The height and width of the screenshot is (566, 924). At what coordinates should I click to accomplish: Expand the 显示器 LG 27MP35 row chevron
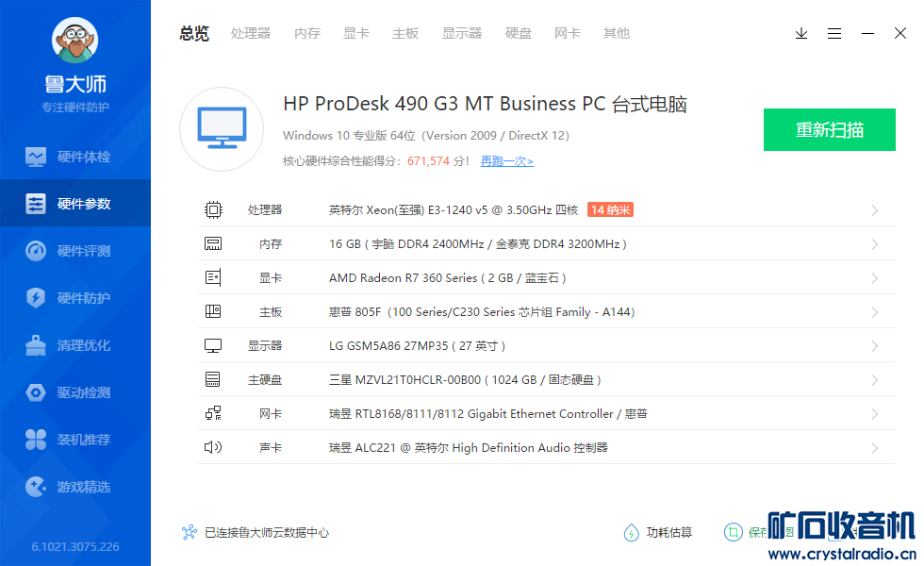click(x=875, y=346)
